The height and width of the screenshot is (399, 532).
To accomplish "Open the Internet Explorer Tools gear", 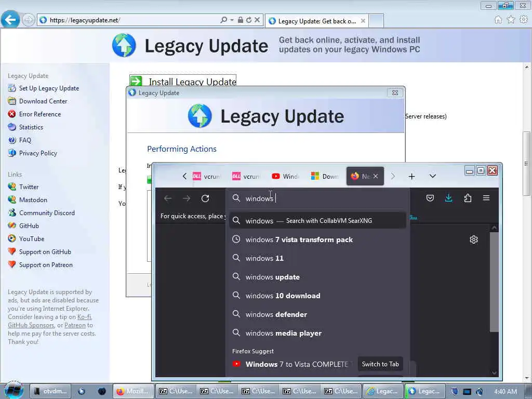I will coord(524,20).
